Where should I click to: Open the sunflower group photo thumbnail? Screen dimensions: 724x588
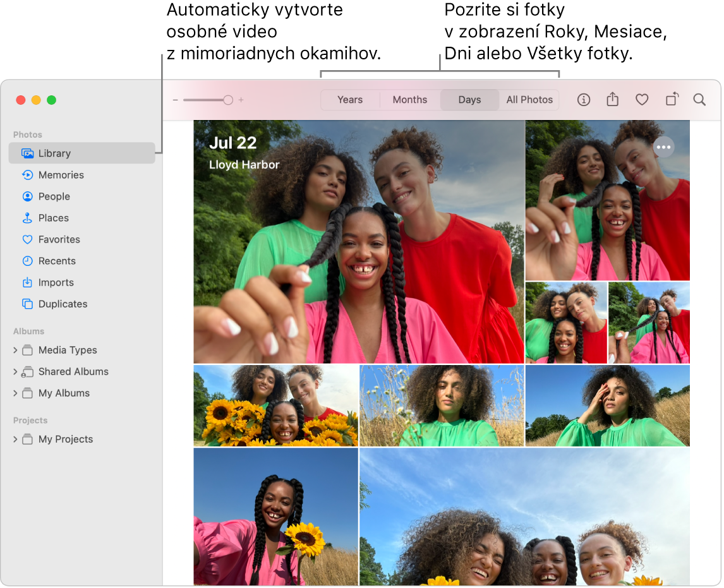click(275, 405)
